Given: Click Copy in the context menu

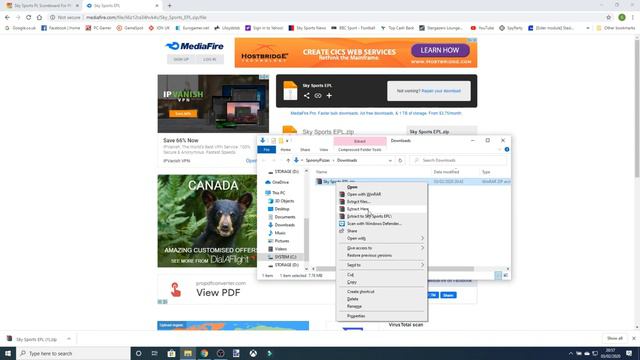Looking at the screenshot, I should [x=352, y=282].
